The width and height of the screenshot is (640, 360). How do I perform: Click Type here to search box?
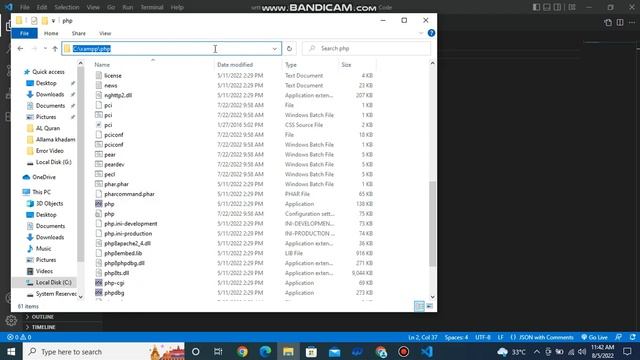coord(104,351)
